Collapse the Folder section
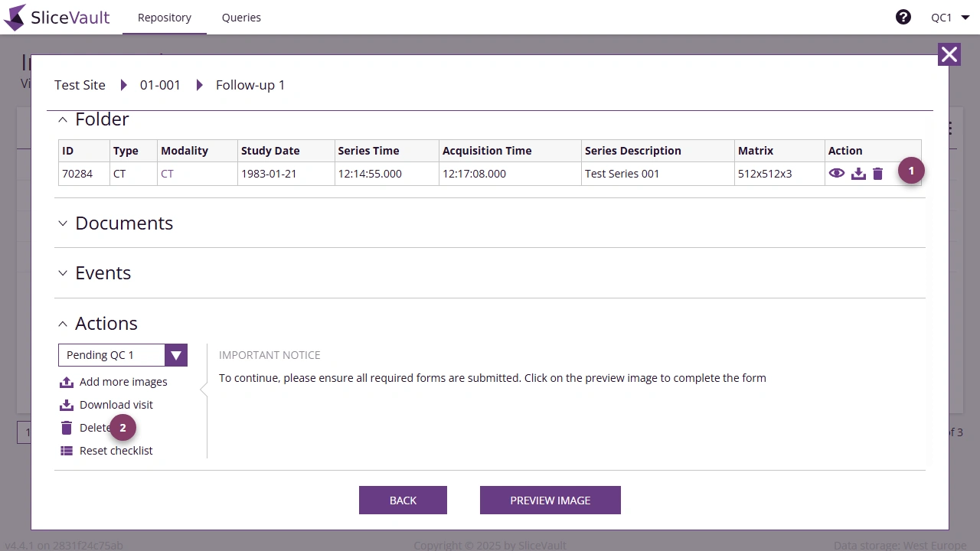980x551 pixels. tap(63, 119)
